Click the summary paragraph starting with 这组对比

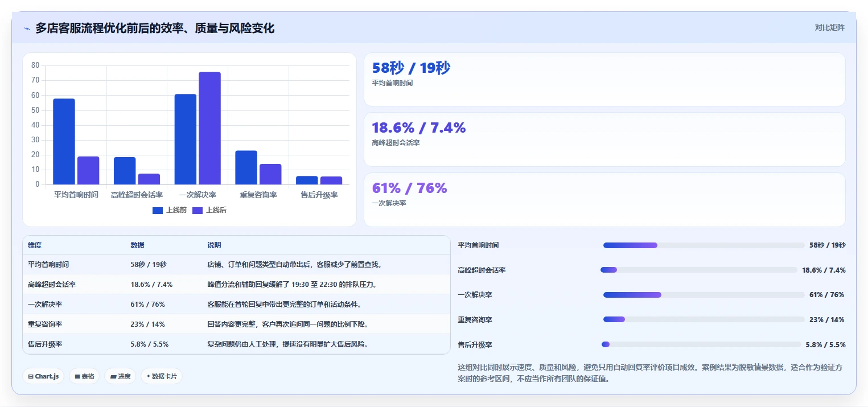650,373
